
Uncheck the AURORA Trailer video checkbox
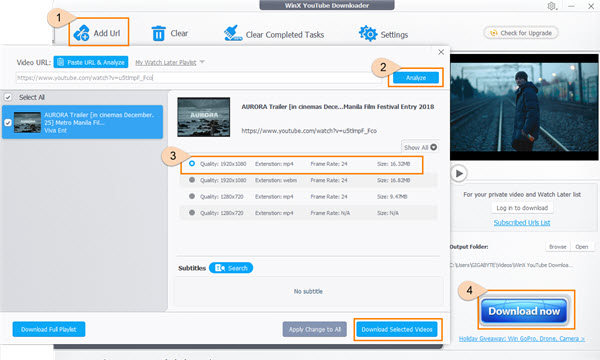pyautogui.click(x=8, y=122)
